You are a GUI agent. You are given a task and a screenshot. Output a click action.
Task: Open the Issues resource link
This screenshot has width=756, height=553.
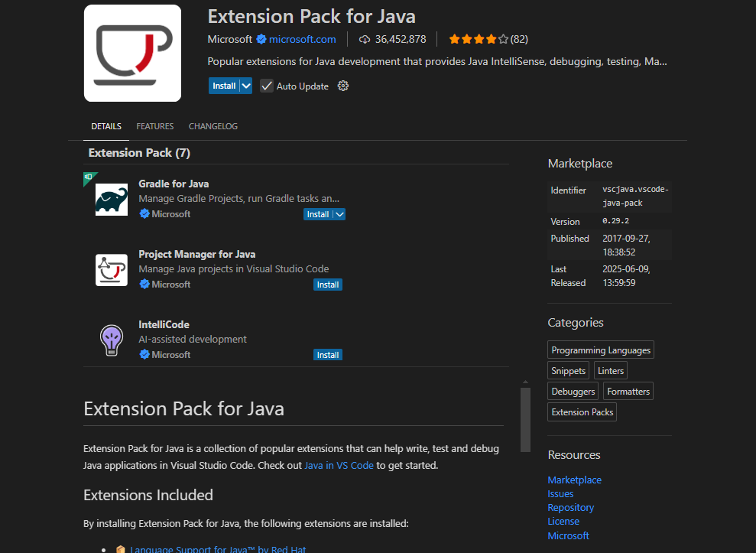coord(560,493)
